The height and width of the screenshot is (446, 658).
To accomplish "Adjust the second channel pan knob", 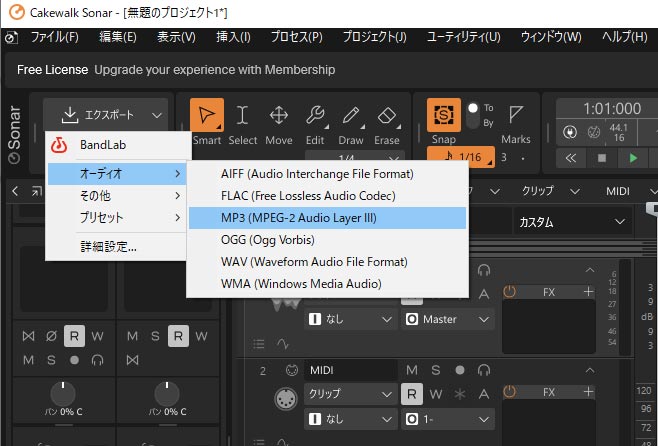I will tap(167, 394).
